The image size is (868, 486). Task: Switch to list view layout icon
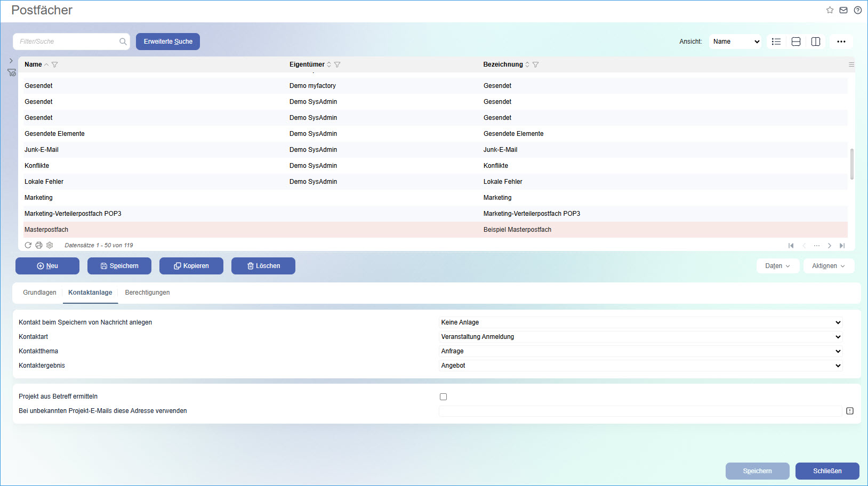pyautogui.click(x=776, y=42)
